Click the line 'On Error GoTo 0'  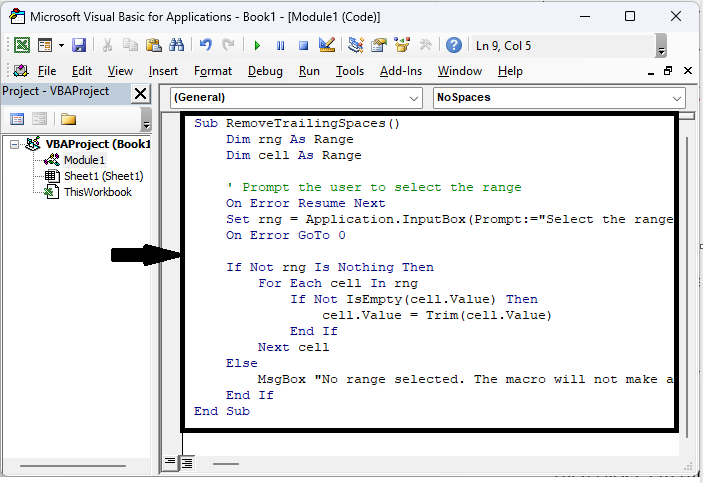click(286, 235)
